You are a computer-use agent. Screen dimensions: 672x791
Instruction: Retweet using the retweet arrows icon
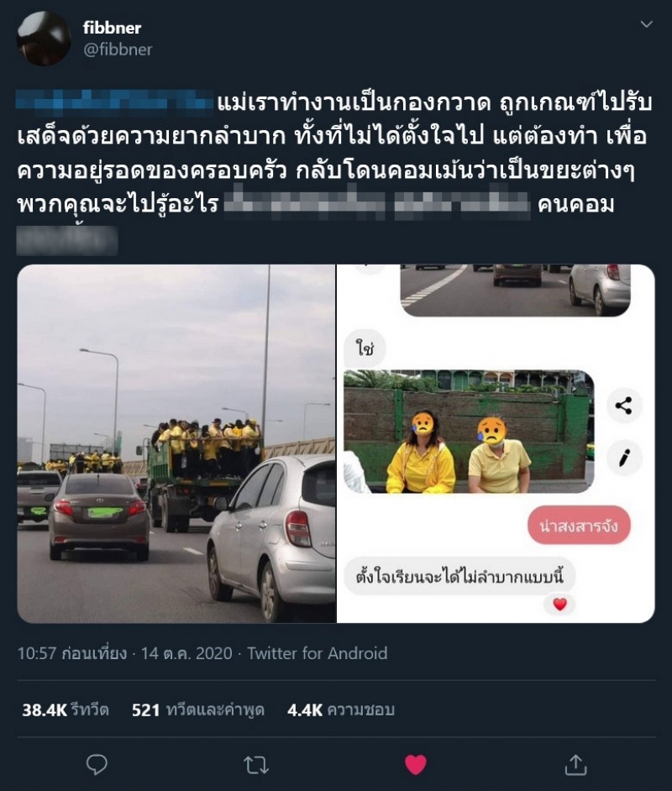coord(256,765)
